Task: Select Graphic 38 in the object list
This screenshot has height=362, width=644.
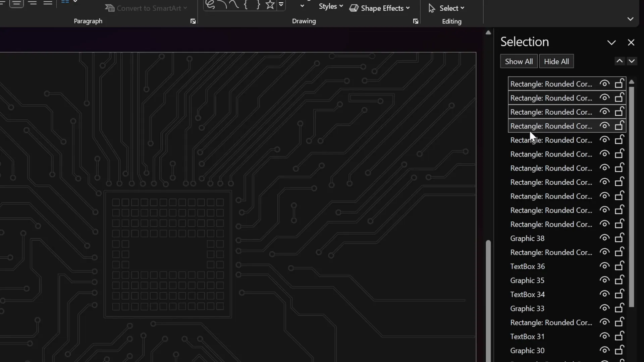Action: [x=527, y=238]
